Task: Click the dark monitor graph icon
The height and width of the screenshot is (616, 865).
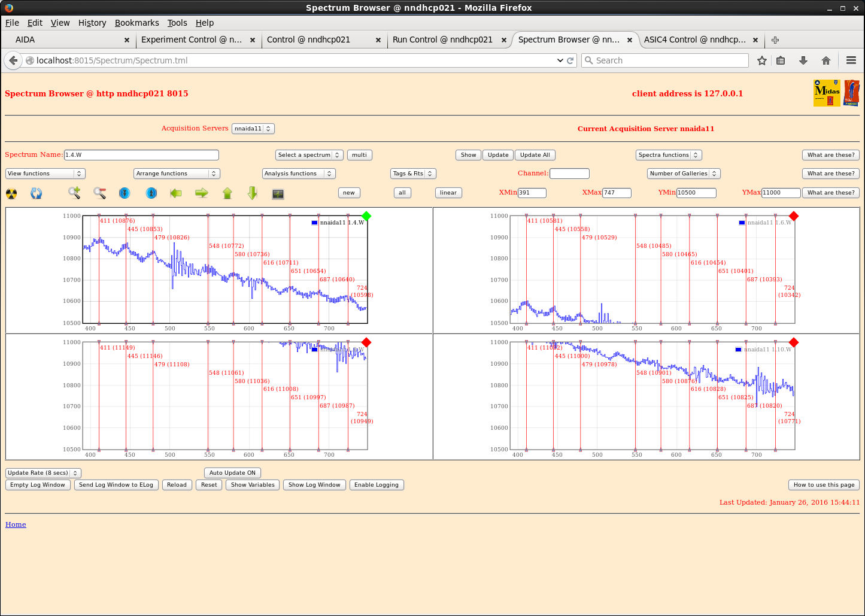Action: click(x=278, y=194)
